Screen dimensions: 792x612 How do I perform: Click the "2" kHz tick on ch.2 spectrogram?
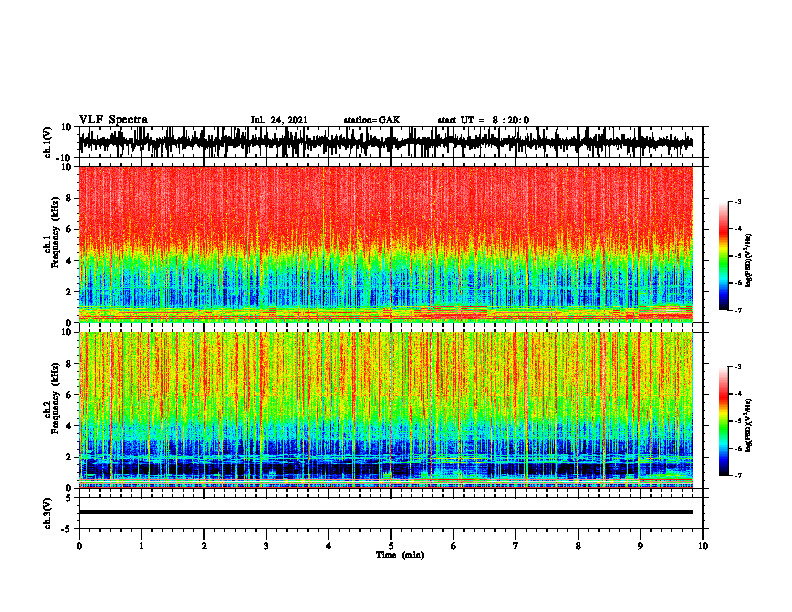(x=69, y=457)
